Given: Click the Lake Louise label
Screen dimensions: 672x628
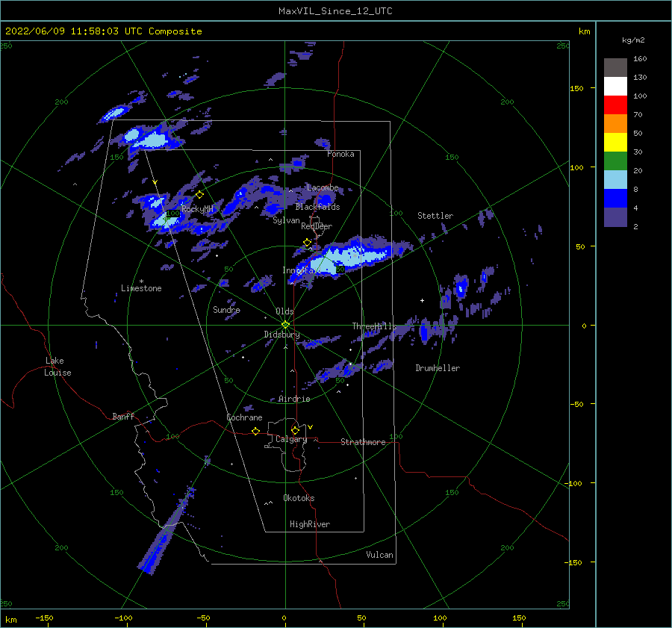Looking at the screenshot, I should coord(57,367).
